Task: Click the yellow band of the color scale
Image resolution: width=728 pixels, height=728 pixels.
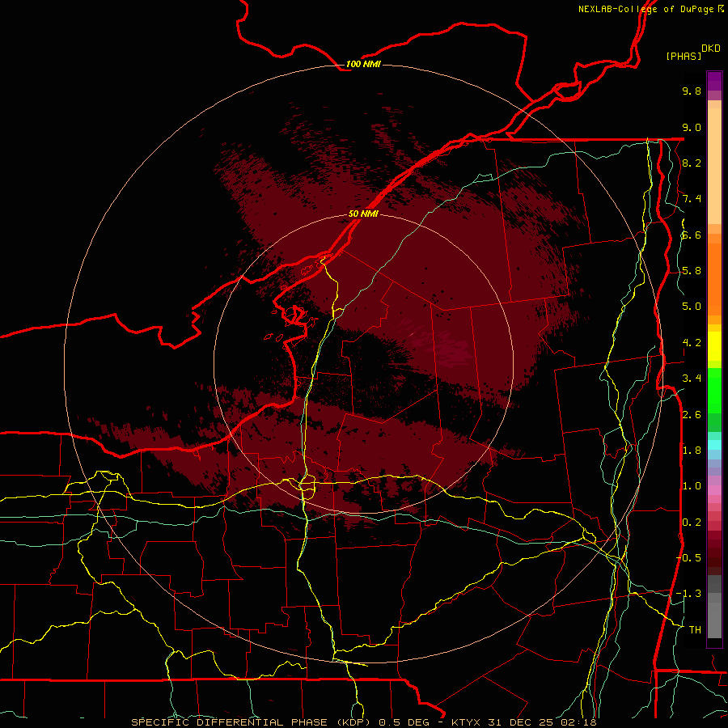Action: point(714,346)
